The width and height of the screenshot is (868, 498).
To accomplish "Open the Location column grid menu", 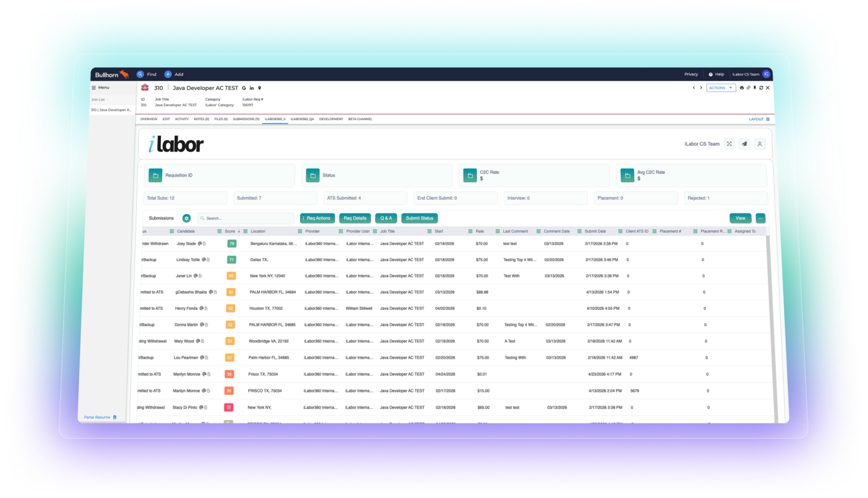I will tap(246, 231).
